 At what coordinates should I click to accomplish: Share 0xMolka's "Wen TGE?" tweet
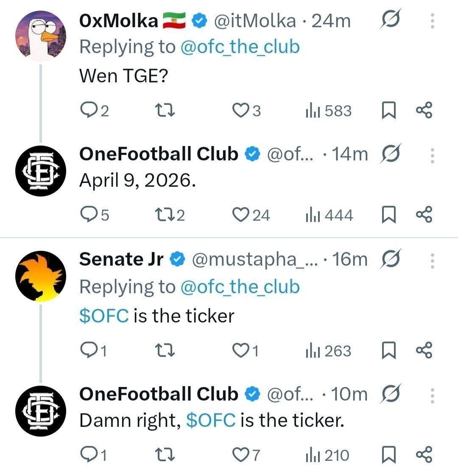tap(424, 111)
